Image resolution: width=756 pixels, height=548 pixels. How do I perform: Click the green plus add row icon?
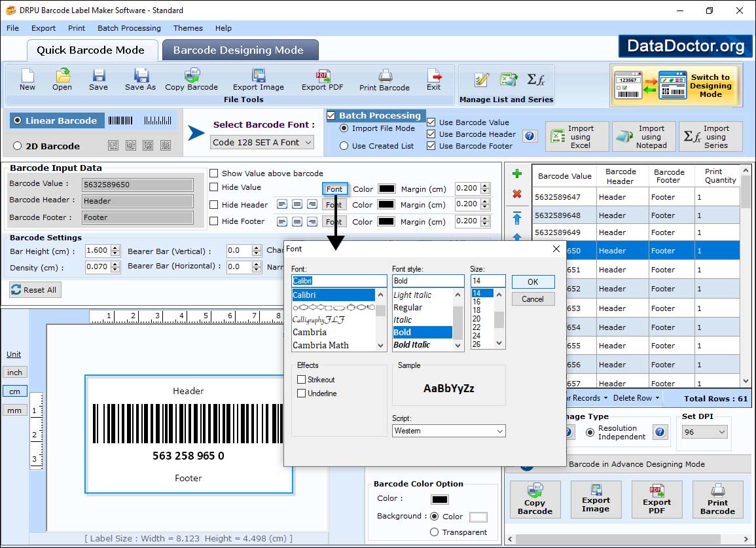coord(517,174)
